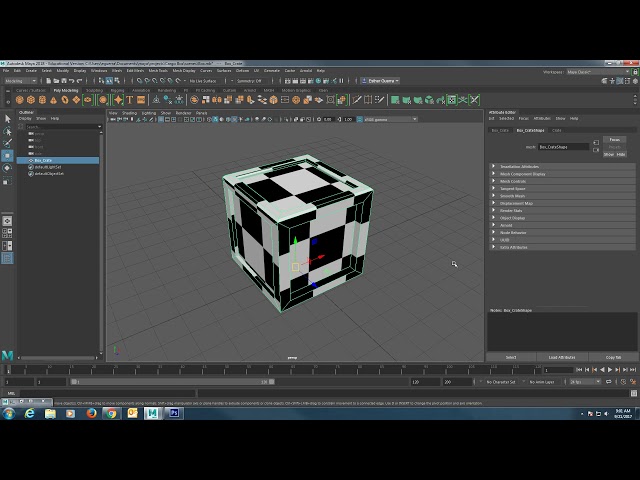Click the playback range slider bar
This screenshot has height=480, width=640.
pos(172,382)
